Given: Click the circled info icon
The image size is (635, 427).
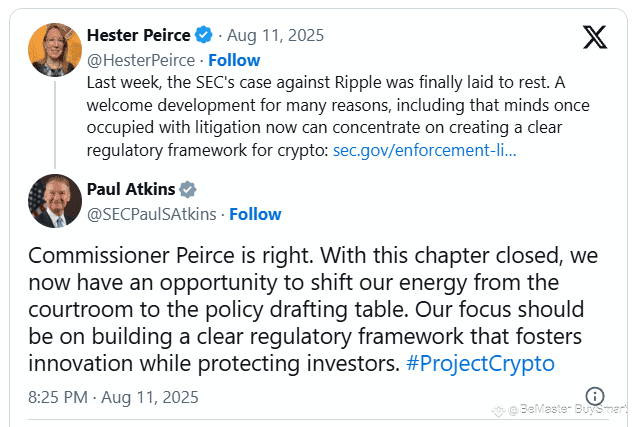Looking at the screenshot, I should click(x=595, y=396).
